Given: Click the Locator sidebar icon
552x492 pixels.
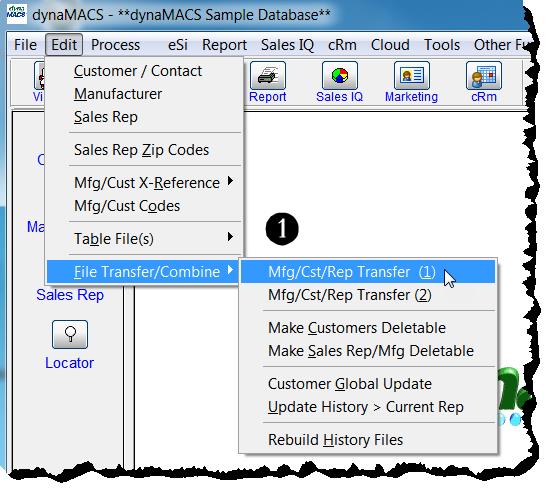Looking at the screenshot, I should pos(70,334).
